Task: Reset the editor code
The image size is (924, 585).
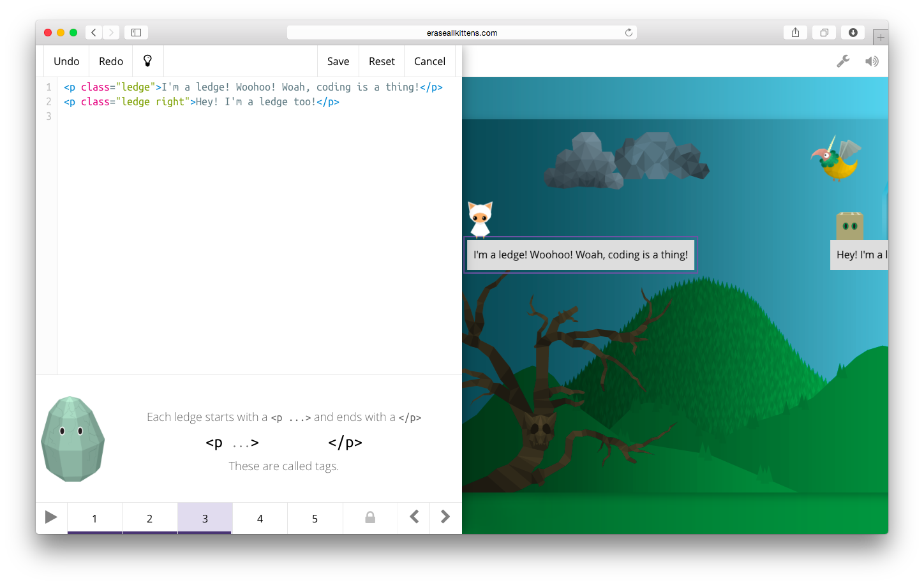Action: coord(382,61)
